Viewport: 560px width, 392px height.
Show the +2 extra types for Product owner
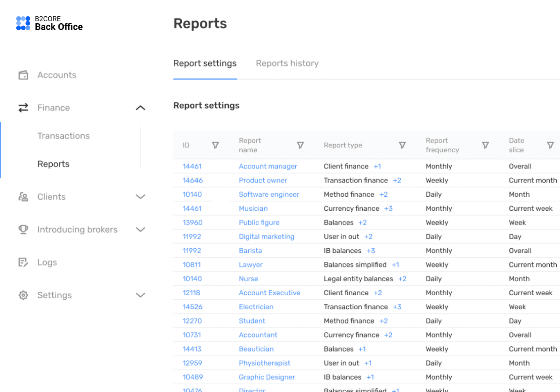pyautogui.click(x=397, y=180)
